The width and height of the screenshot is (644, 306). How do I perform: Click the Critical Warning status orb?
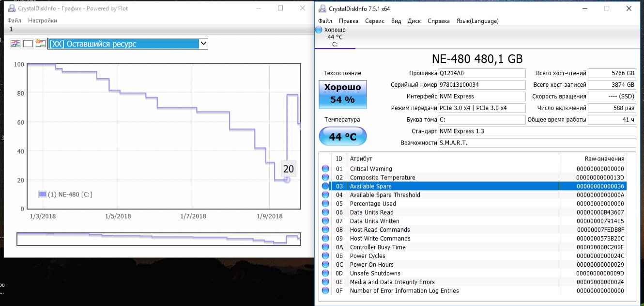(x=325, y=169)
